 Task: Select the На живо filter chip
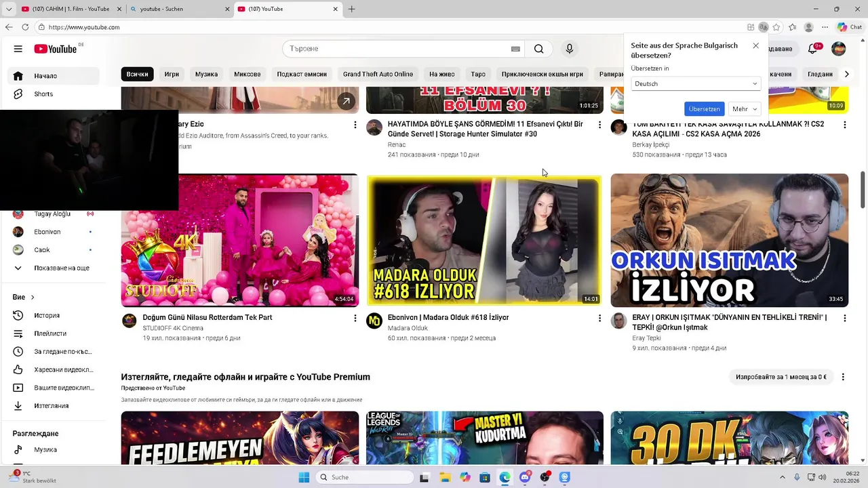442,74
